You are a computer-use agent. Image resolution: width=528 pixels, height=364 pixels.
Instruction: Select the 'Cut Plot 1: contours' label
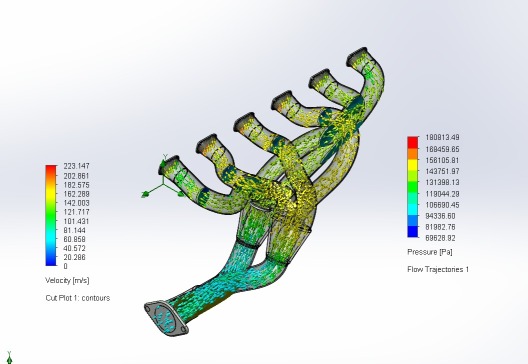coord(78,298)
